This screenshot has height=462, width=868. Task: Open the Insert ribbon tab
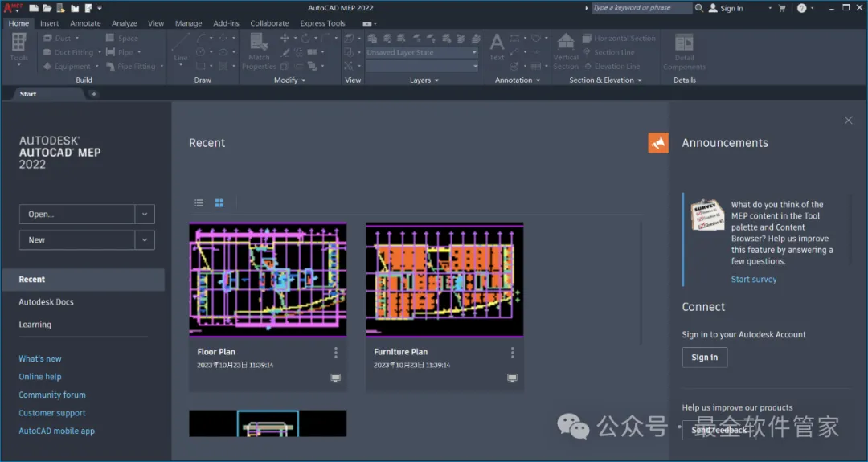[49, 23]
